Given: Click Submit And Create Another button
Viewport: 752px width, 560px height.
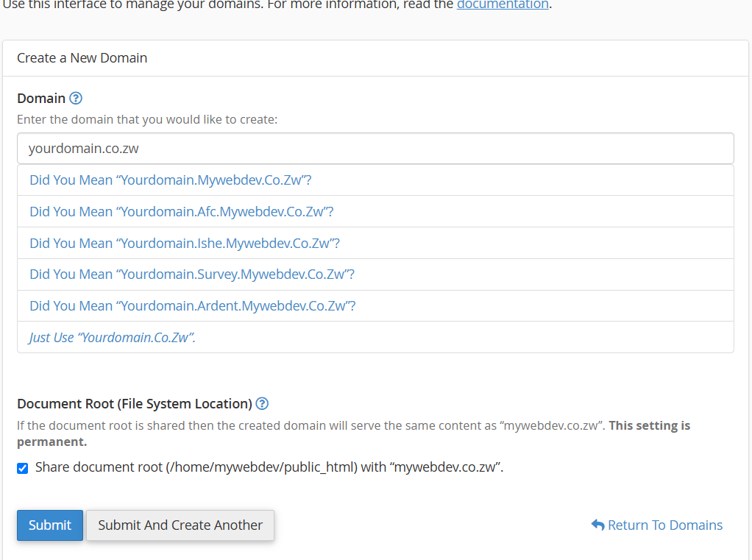Looking at the screenshot, I should [x=180, y=525].
